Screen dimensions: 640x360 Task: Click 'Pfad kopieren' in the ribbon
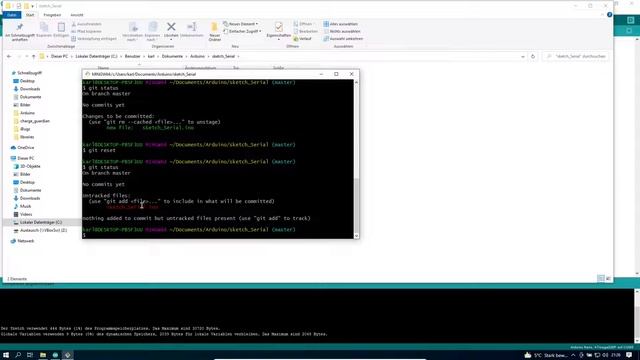click(86, 31)
